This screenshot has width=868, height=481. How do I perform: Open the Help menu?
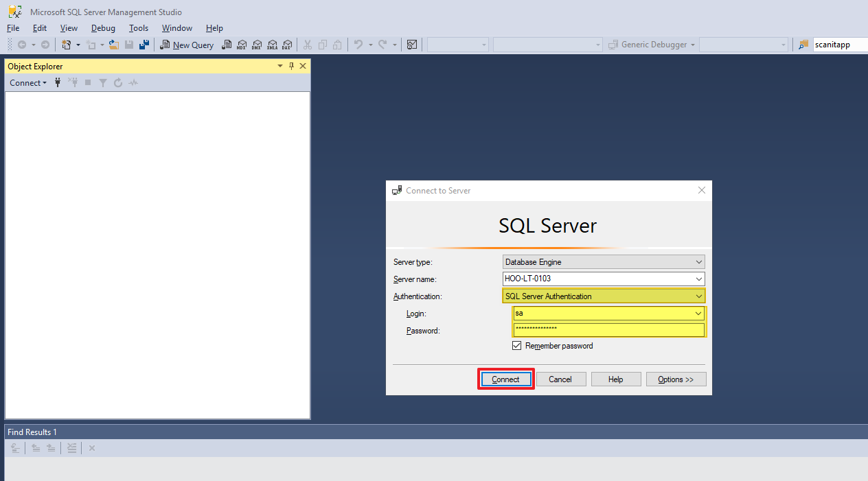click(214, 28)
